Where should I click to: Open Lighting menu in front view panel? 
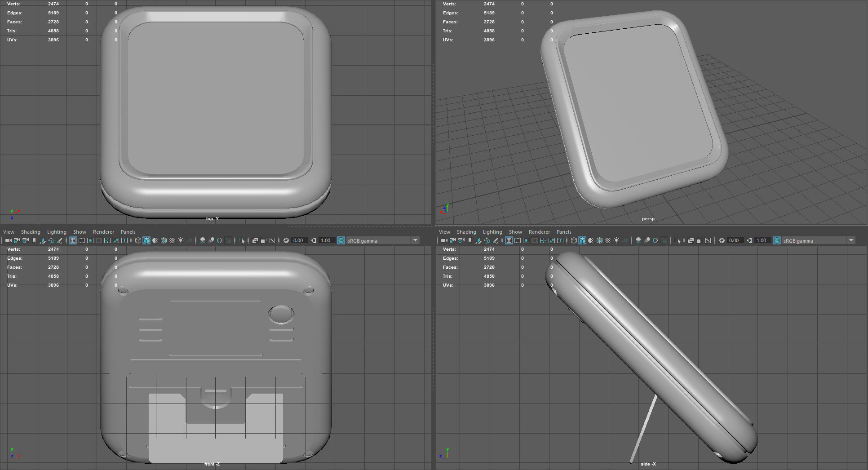tap(57, 232)
